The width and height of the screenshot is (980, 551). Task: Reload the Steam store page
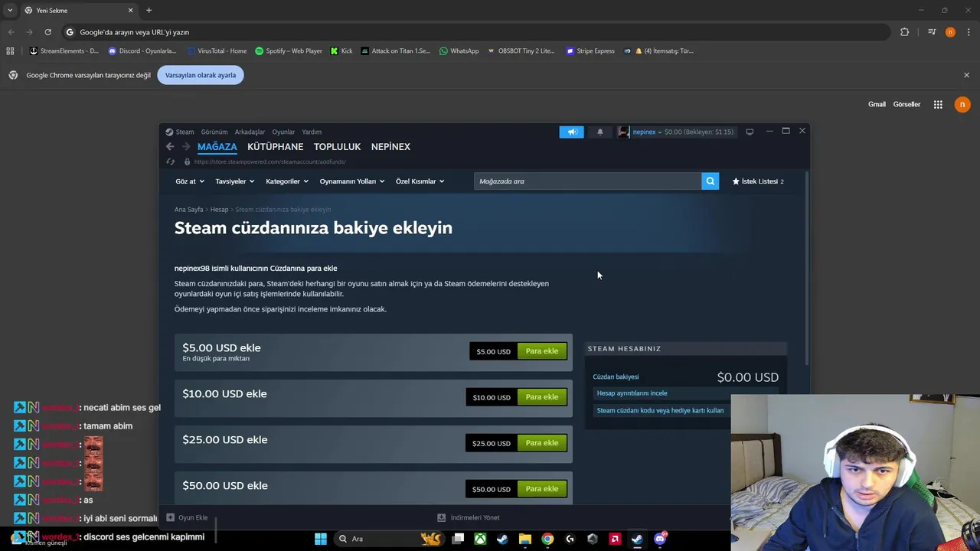point(170,161)
